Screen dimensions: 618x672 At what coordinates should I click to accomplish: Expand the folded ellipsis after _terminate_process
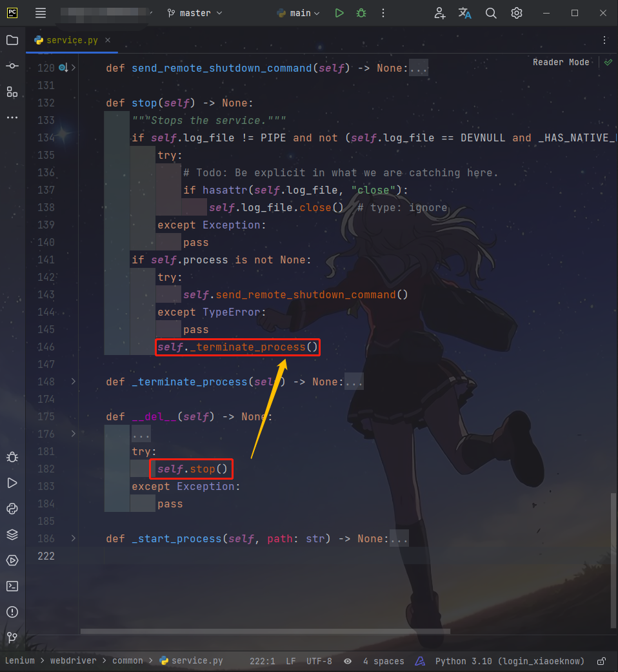[354, 382]
